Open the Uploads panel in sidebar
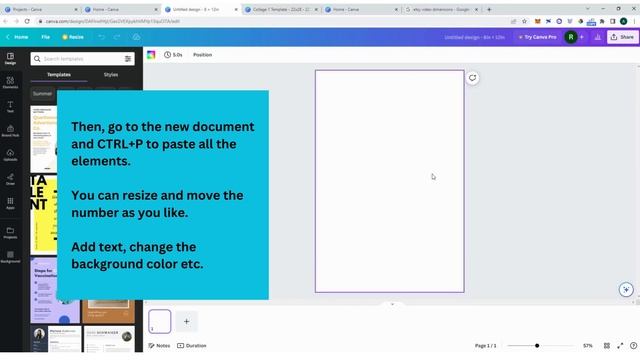 10,155
